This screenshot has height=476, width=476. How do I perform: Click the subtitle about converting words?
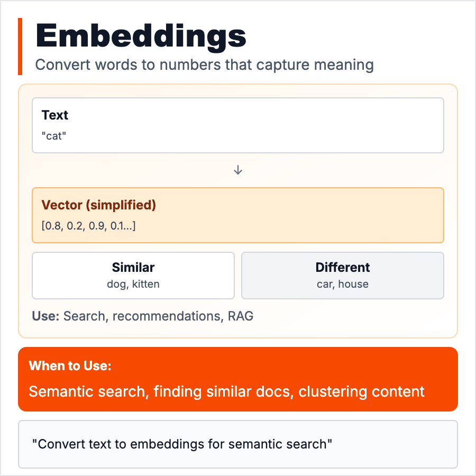(x=204, y=66)
